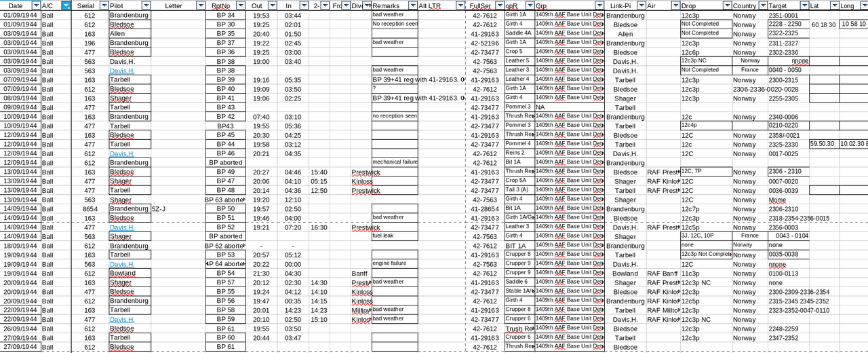Select the latitude cell '59.50.30'

(x=823, y=144)
